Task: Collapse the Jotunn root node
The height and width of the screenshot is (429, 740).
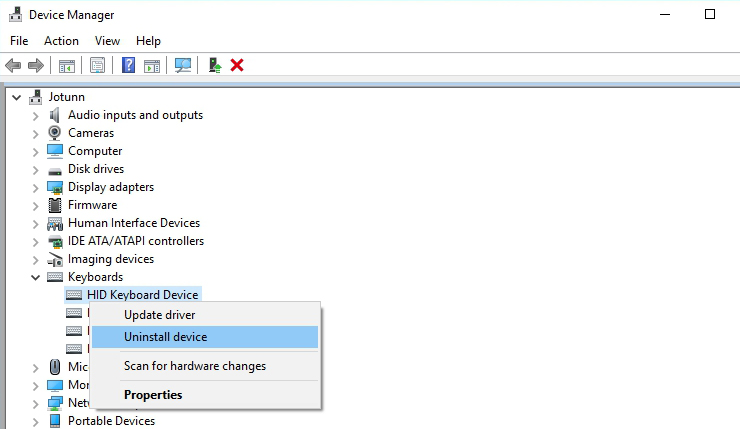Action: 16,97
